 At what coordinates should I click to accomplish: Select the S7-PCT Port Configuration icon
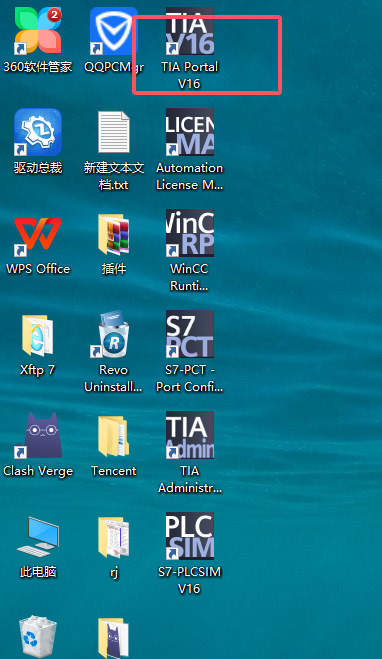[x=190, y=334]
